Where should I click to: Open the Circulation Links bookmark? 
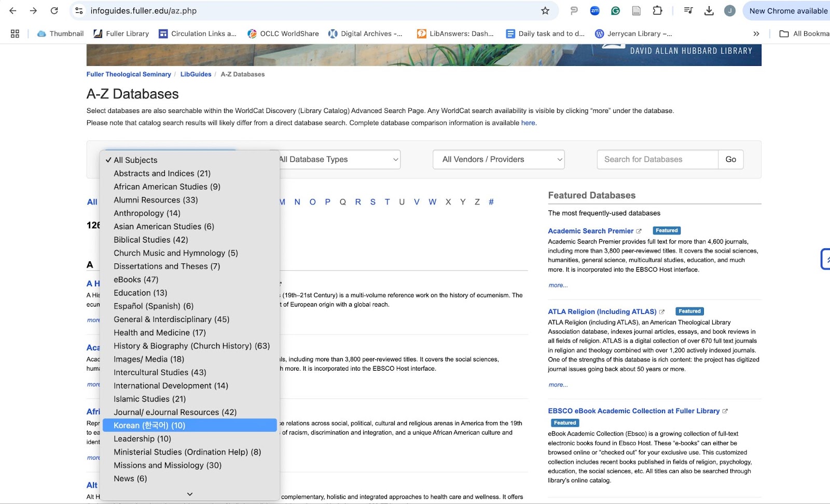(x=197, y=34)
